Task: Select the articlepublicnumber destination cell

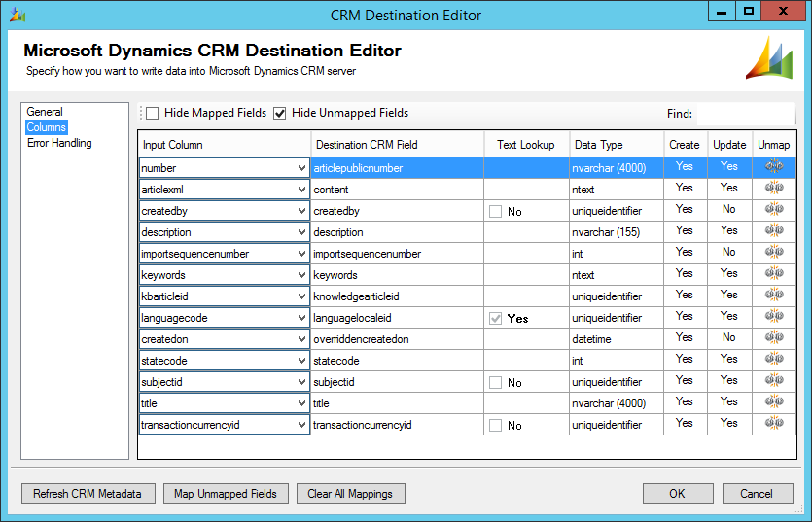Action: point(397,168)
